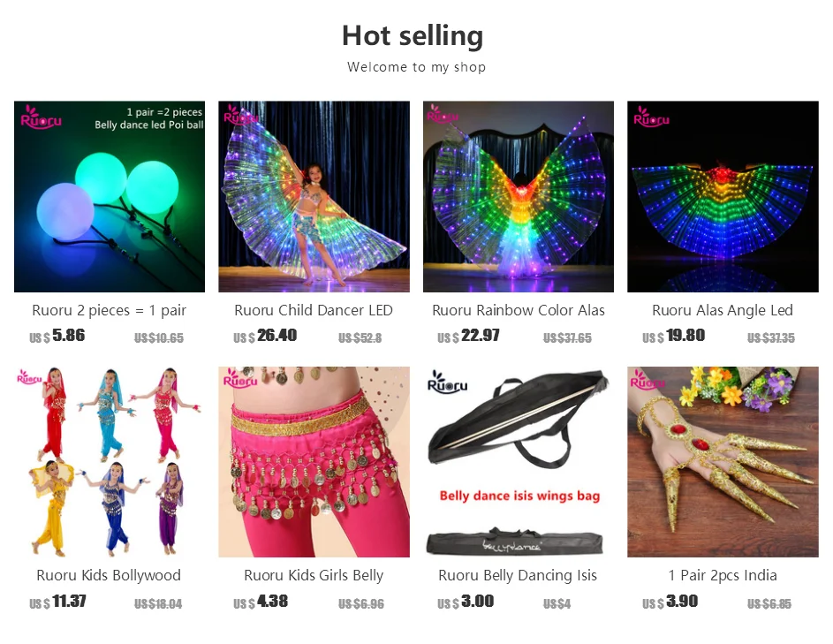Open the rainbow color wings product image
Screen dimensions: 833x644
click(519, 197)
